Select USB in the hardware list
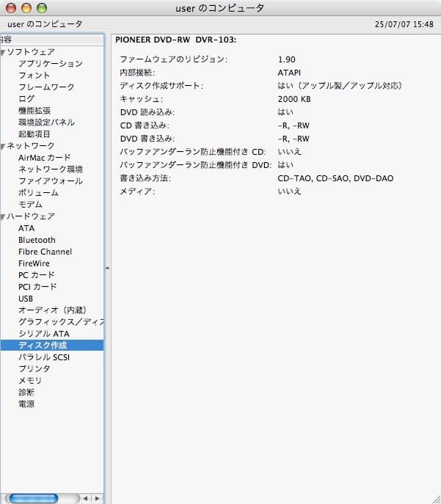This screenshot has width=441, height=504. coord(26,299)
